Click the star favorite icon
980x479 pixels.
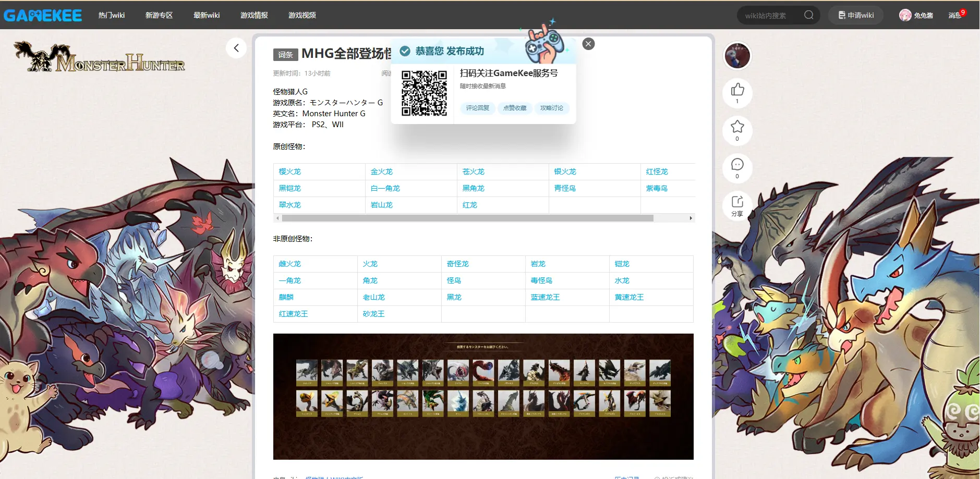pos(737,127)
